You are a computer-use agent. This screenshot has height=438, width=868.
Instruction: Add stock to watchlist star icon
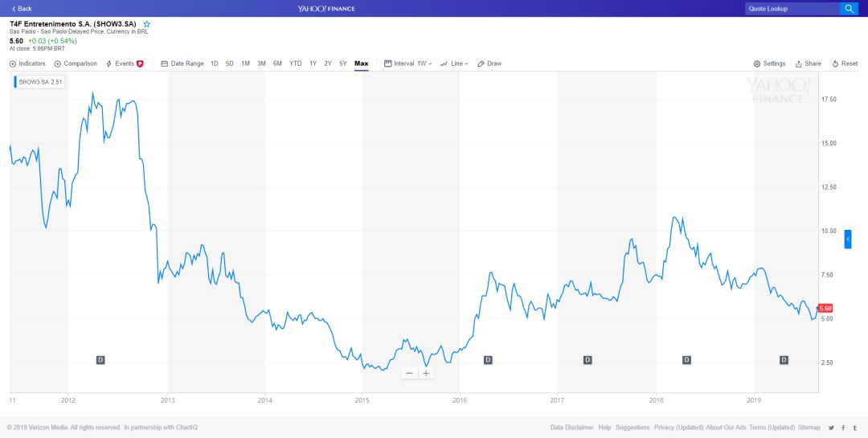[147, 24]
